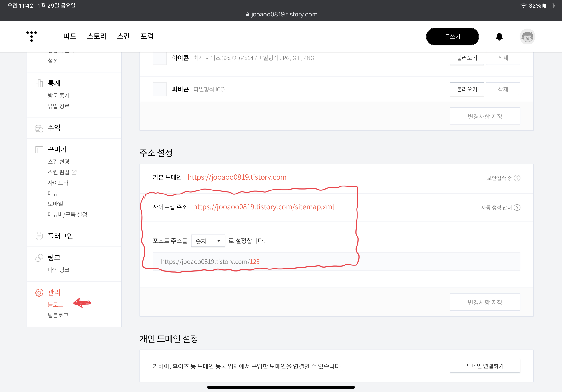The height and width of the screenshot is (392, 562).
Task: Open the profile avatar menu
Action: tap(527, 36)
